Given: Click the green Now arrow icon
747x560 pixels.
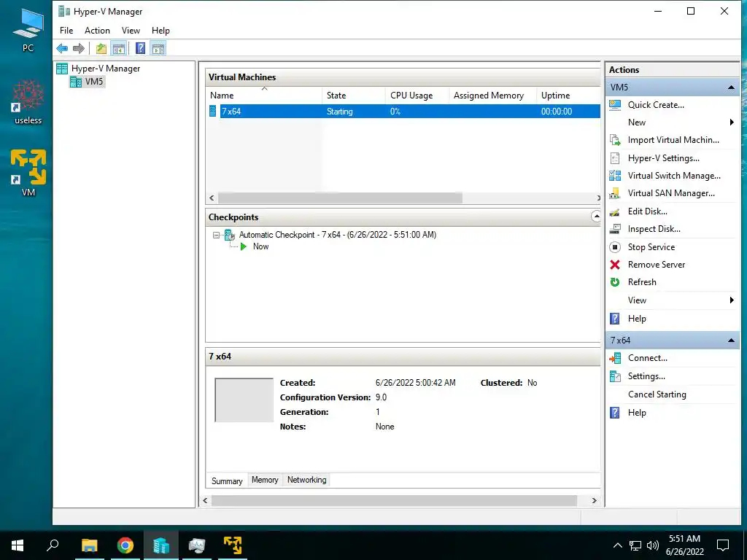Looking at the screenshot, I should point(244,246).
